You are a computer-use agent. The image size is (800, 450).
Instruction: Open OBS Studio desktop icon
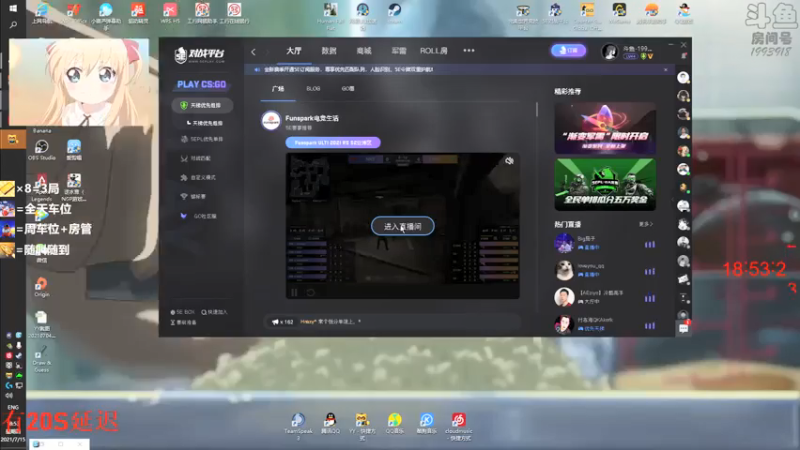pos(41,151)
